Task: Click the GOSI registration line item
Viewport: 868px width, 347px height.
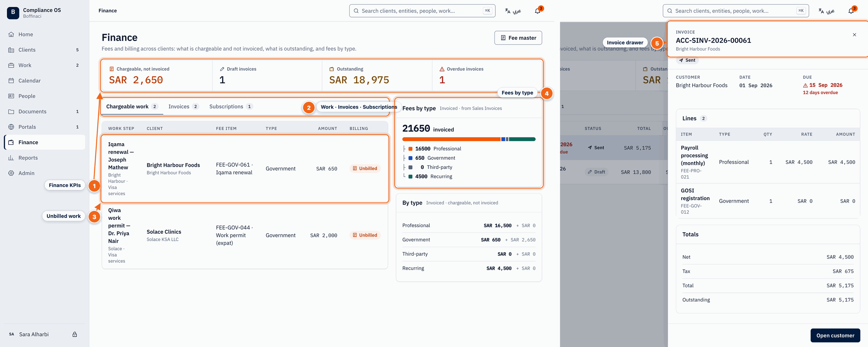Action: (x=768, y=201)
